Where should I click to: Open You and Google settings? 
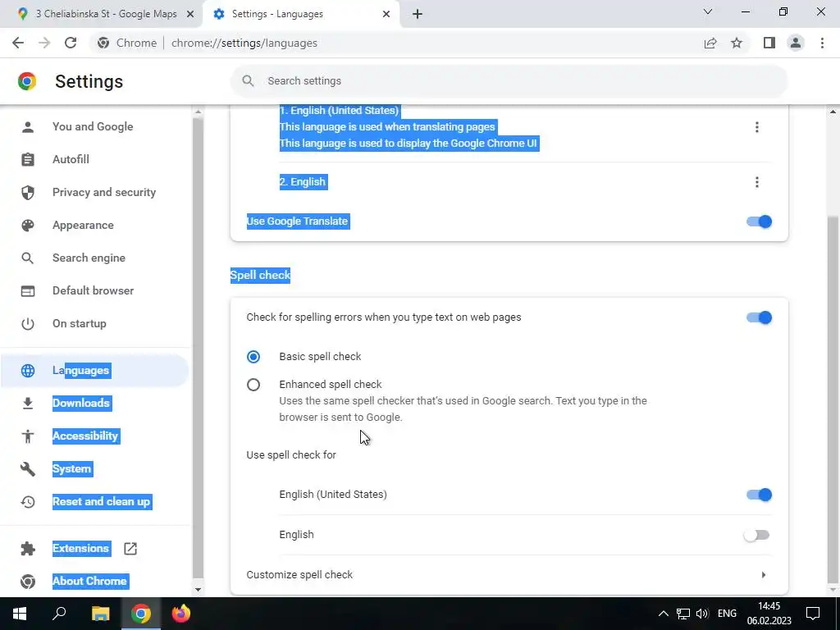coord(93,126)
